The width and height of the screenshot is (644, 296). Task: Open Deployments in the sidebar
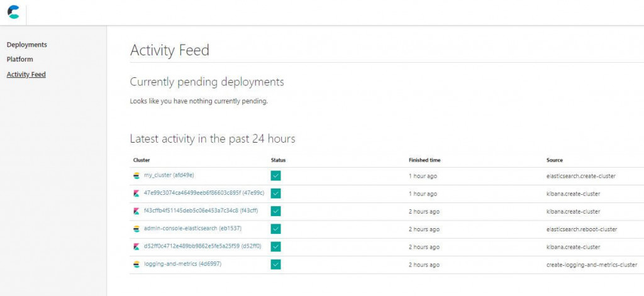(x=26, y=45)
